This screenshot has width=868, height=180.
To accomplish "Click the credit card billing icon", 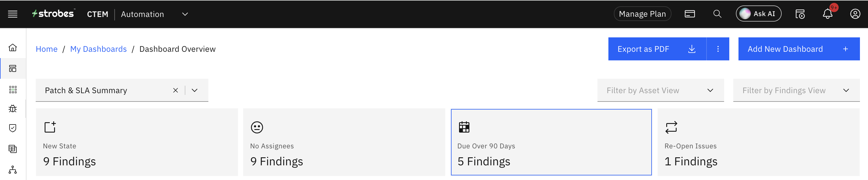I will (689, 14).
